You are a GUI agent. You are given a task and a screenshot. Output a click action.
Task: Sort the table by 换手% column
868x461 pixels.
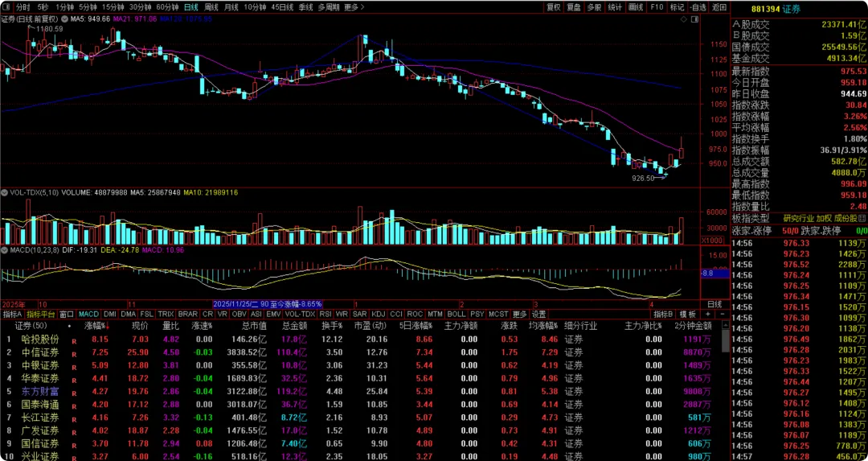[x=332, y=327]
